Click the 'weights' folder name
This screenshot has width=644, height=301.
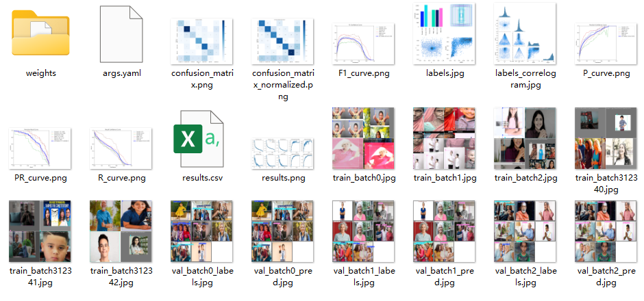click(40, 74)
